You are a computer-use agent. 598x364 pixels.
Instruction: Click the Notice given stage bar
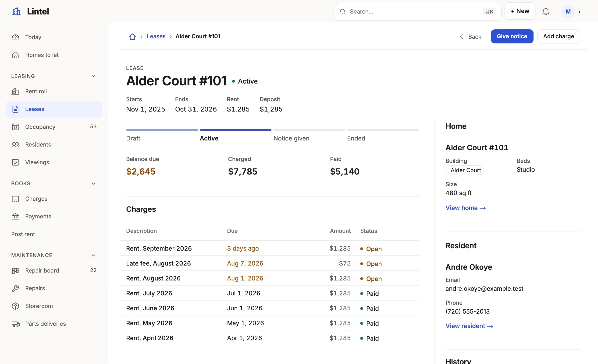click(x=309, y=130)
